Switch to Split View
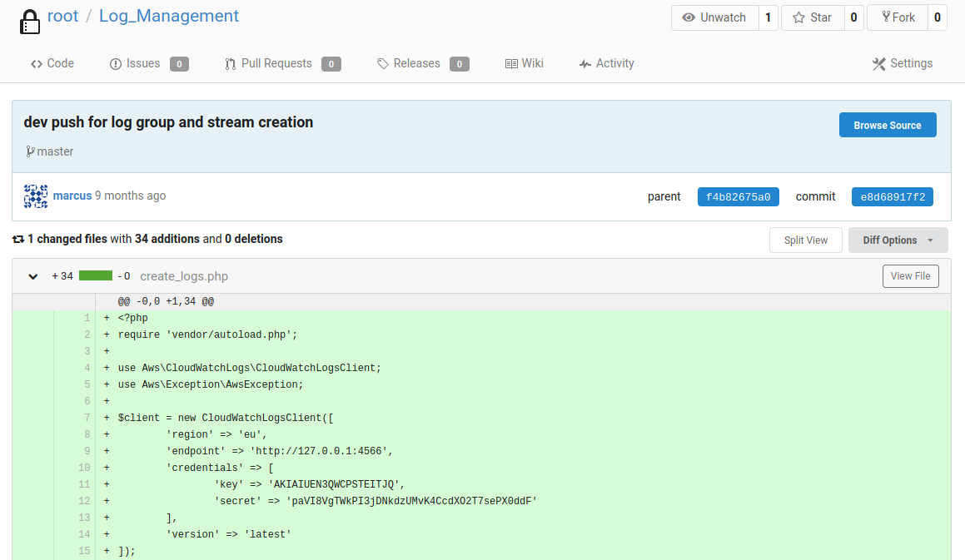The width and height of the screenshot is (965, 560). pos(805,240)
